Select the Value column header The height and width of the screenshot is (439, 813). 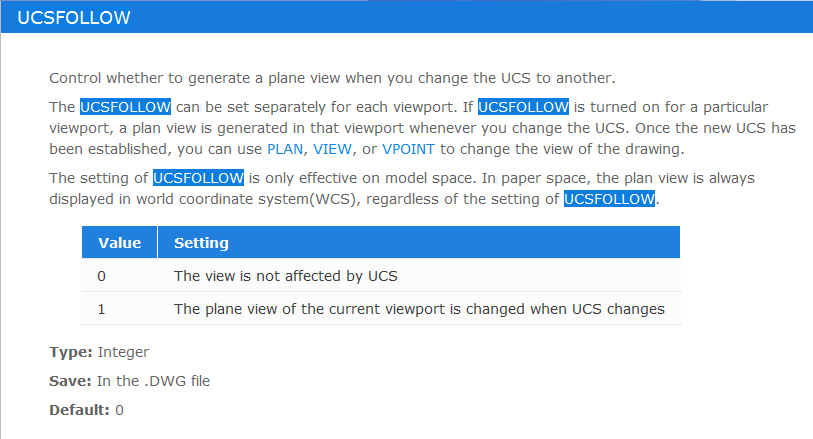pyautogui.click(x=120, y=243)
